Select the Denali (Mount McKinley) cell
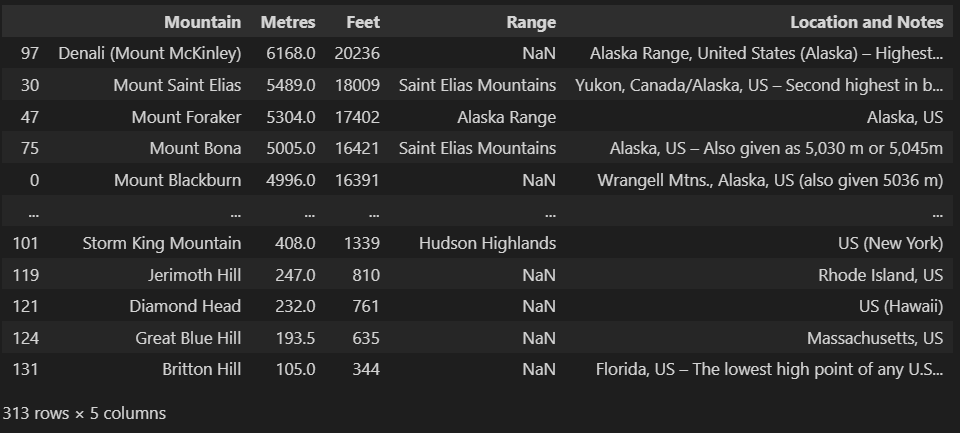 pyautogui.click(x=150, y=53)
